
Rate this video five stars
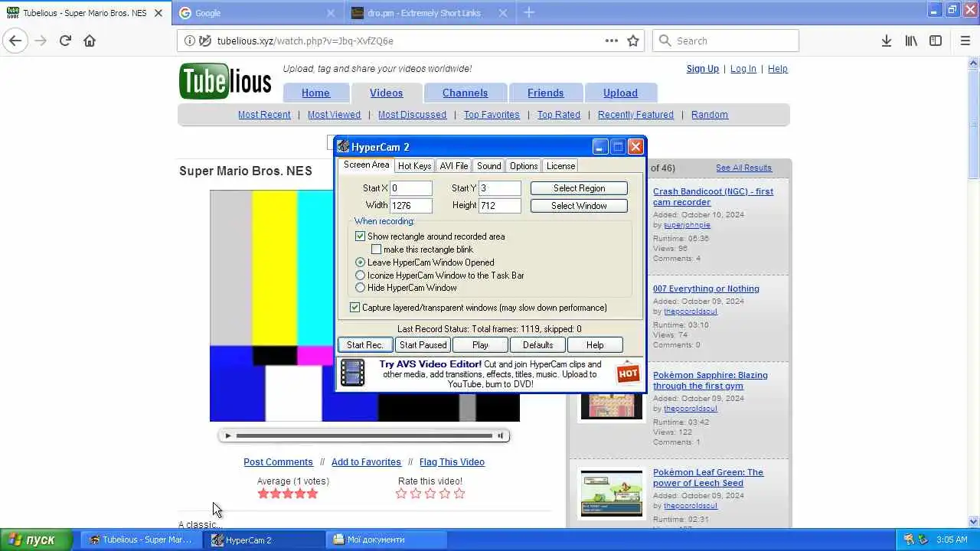(459, 494)
